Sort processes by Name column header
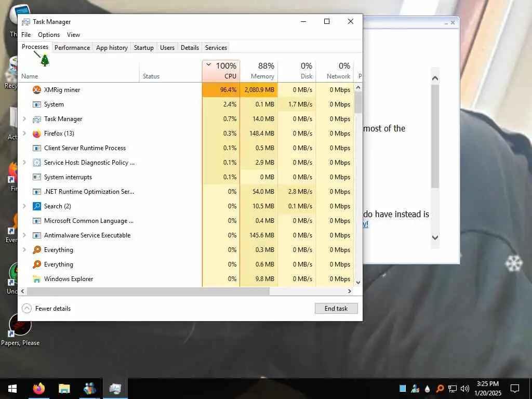The image size is (532, 399). pos(79,71)
